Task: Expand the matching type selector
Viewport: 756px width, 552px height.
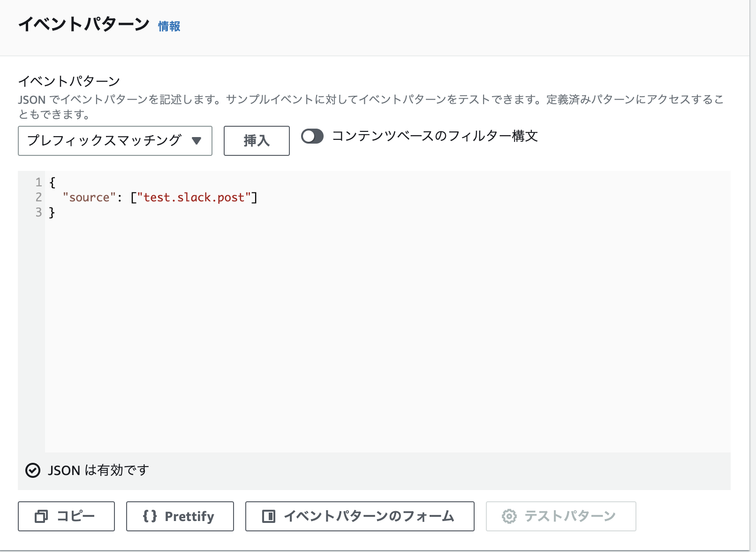Action: (115, 141)
